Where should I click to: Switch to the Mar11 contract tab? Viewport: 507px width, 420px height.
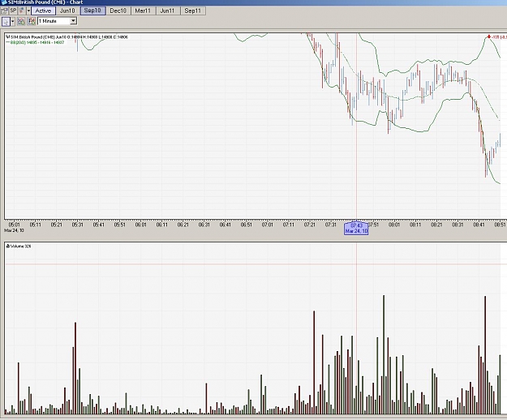pos(143,11)
